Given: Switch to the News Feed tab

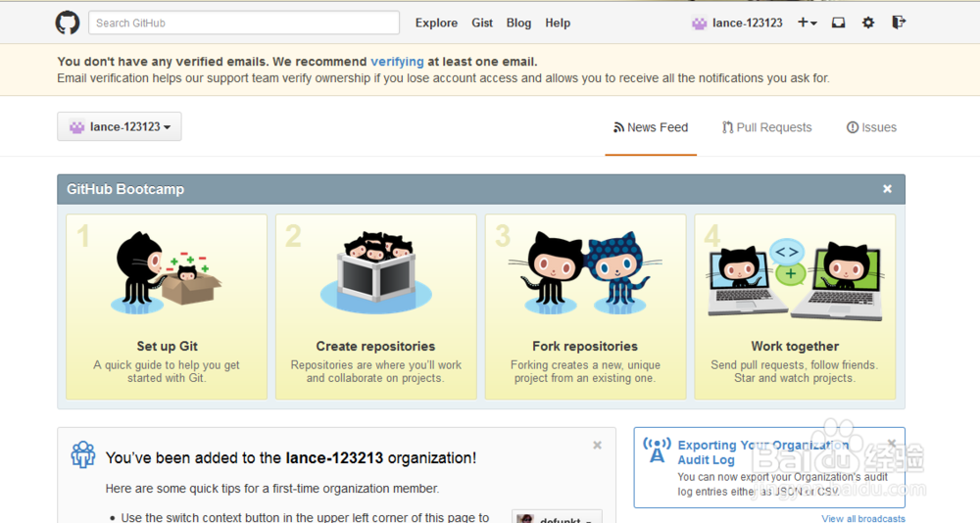Looking at the screenshot, I should click(x=651, y=127).
